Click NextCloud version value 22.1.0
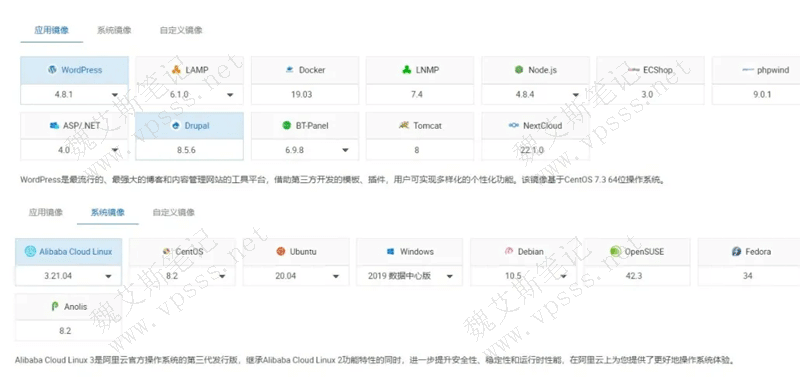The image size is (800, 378). 533,150
